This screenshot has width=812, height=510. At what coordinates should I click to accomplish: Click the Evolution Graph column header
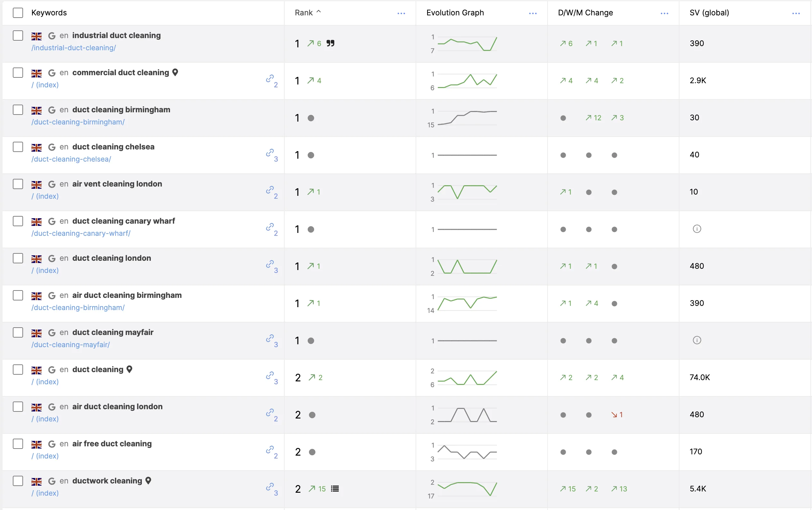pyautogui.click(x=455, y=13)
